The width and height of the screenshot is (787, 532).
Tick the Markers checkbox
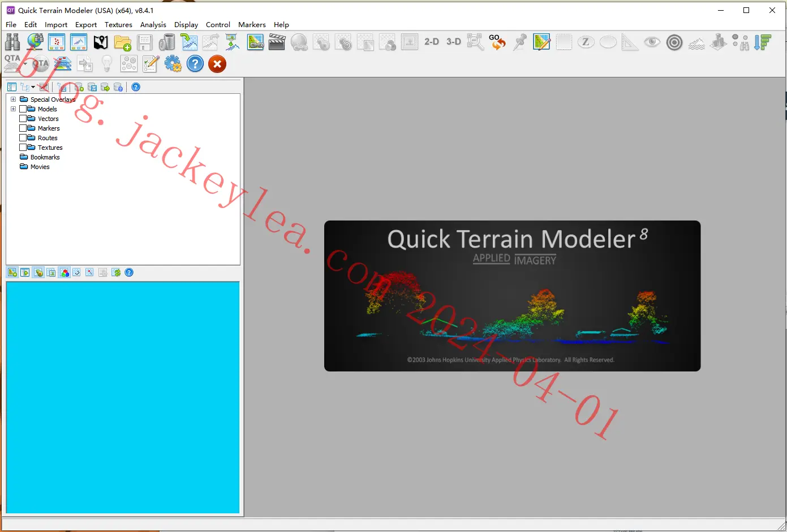click(x=23, y=128)
